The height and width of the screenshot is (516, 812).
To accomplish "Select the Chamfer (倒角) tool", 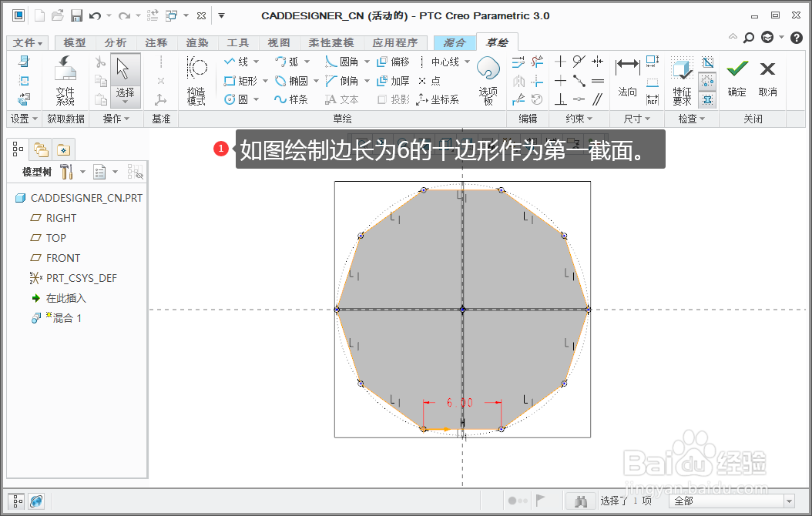I will pos(342,81).
